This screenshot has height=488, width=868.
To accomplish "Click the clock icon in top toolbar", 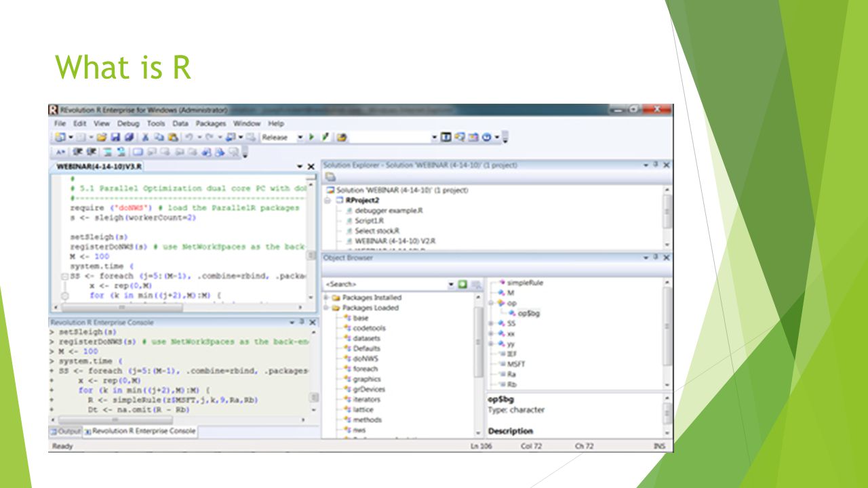I will click(x=486, y=137).
